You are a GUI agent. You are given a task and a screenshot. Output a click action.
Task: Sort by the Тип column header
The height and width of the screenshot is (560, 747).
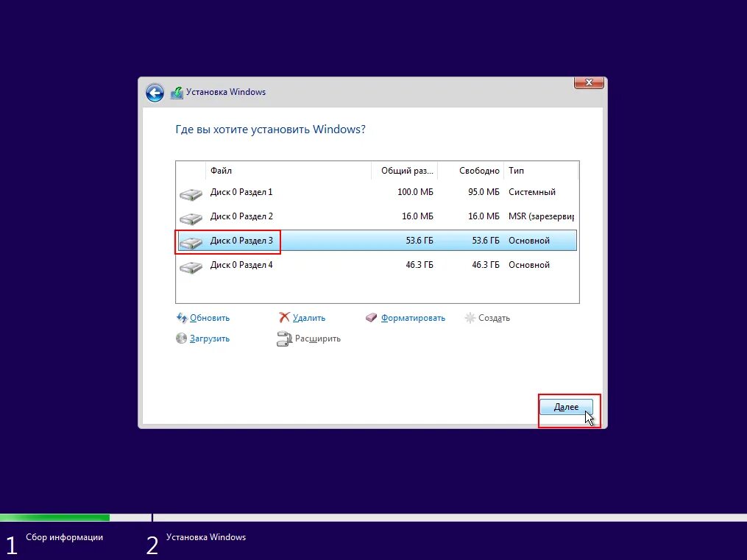pos(541,171)
